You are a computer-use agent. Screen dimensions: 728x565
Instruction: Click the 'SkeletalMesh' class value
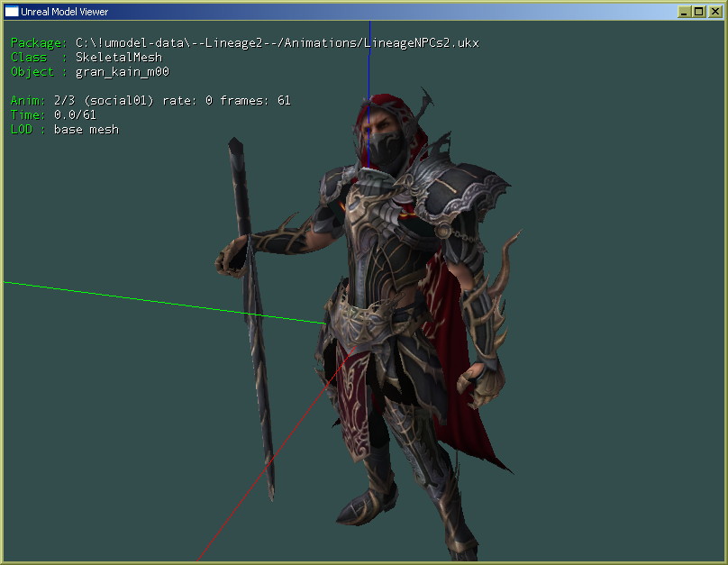[x=119, y=57]
